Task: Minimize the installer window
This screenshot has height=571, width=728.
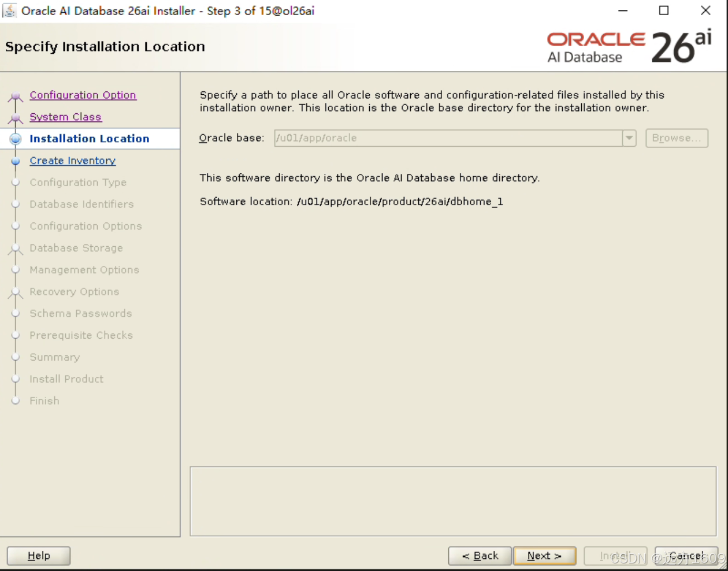Action: click(x=623, y=11)
